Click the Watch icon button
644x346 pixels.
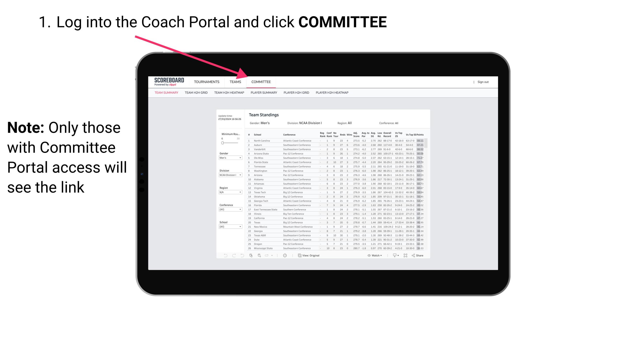pos(368,256)
